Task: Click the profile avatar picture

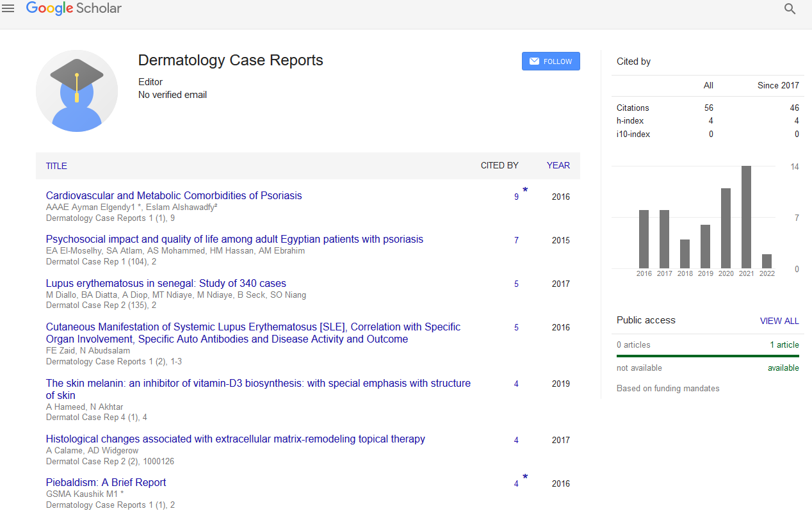Action: tap(77, 90)
